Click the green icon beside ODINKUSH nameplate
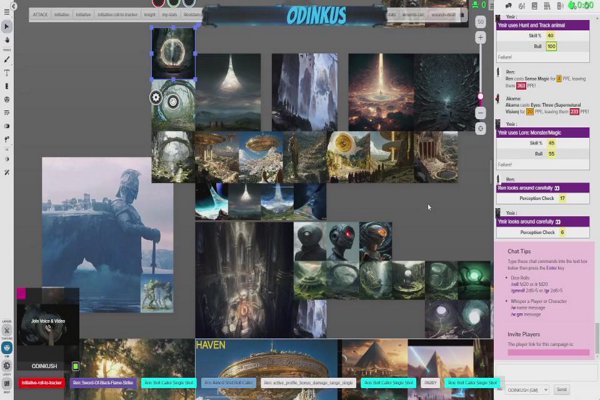 [76, 366]
